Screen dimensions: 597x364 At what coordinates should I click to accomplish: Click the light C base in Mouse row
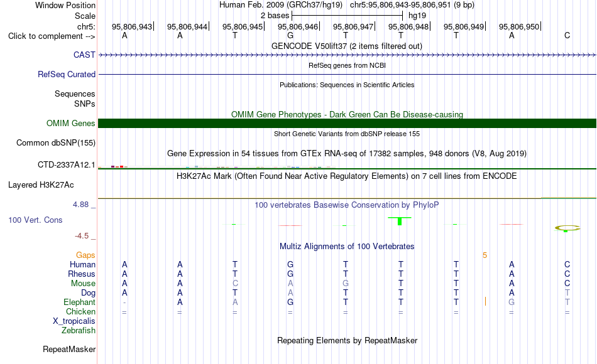point(235,284)
